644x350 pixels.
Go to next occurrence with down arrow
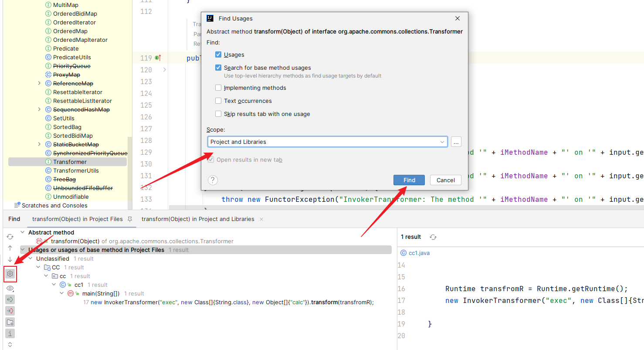pyautogui.click(x=10, y=259)
